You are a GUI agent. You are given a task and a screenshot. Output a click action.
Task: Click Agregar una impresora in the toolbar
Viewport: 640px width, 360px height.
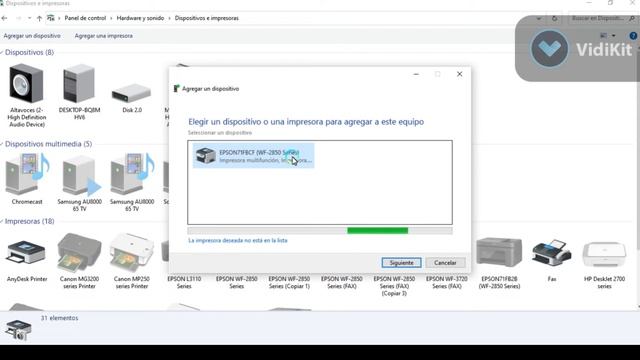tap(103, 36)
